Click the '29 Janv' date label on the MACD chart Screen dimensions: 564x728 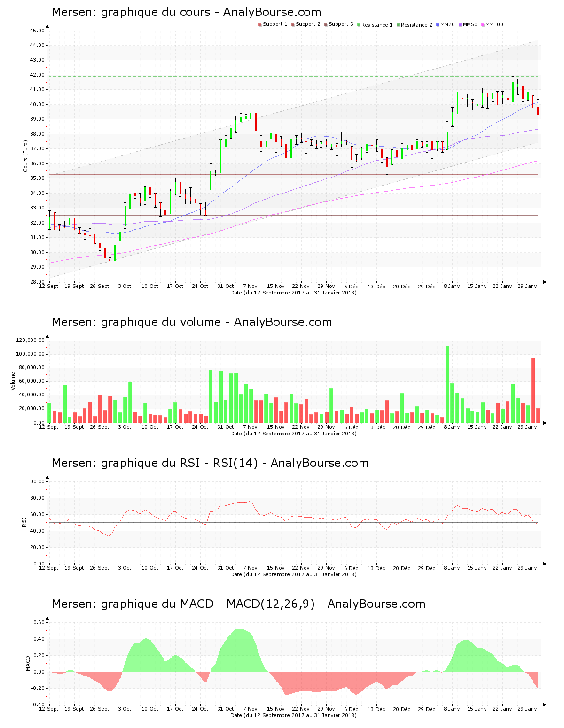click(x=527, y=709)
